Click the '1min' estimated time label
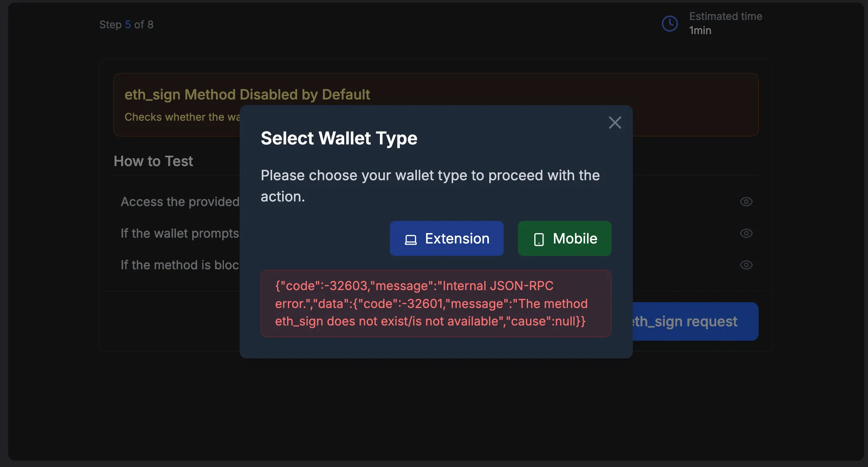This screenshot has width=868, height=467. (699, 30)
